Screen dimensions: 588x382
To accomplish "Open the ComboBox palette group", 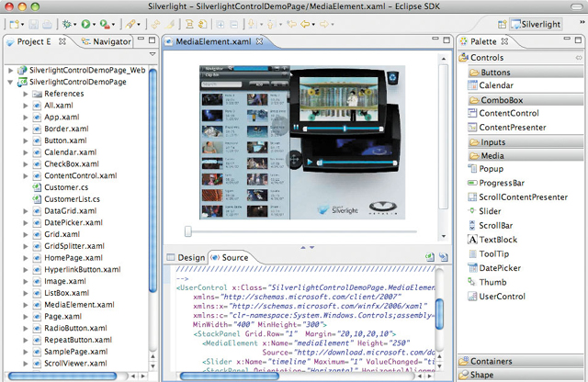I will pos(526,100).
